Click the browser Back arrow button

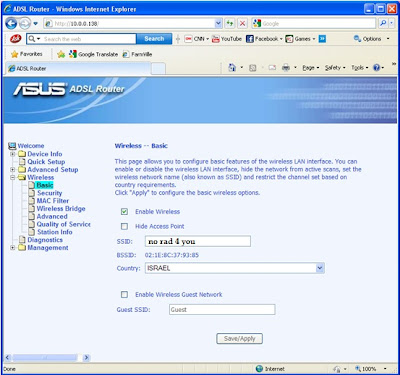click(11, 23)
